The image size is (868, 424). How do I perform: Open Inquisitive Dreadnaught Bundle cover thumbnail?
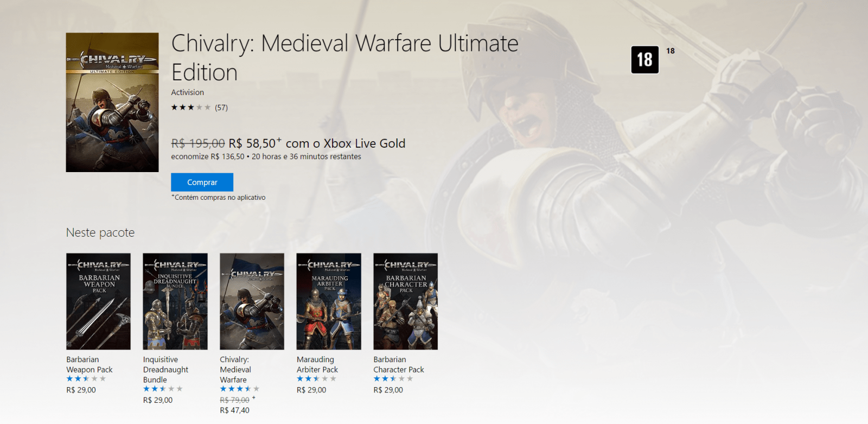click(x=175, y=301)
